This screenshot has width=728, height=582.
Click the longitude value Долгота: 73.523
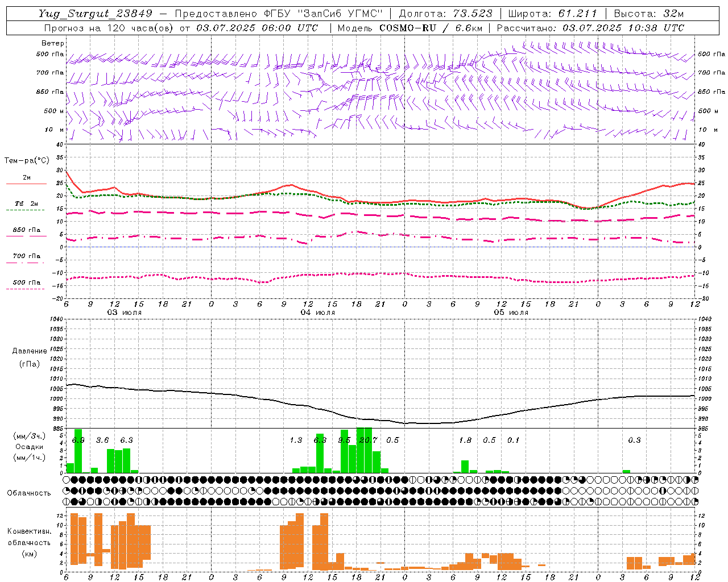pyautogui.click(x=446, y=14)
